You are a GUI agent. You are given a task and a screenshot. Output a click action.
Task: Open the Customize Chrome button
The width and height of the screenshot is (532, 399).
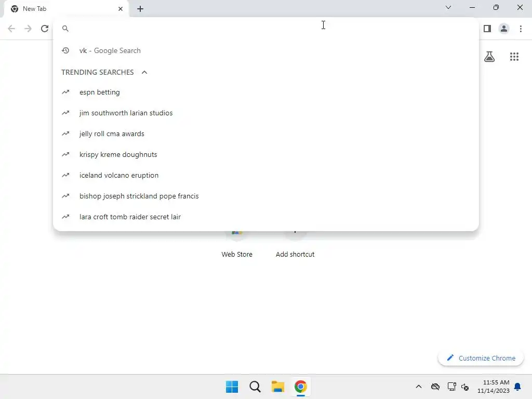481,358
